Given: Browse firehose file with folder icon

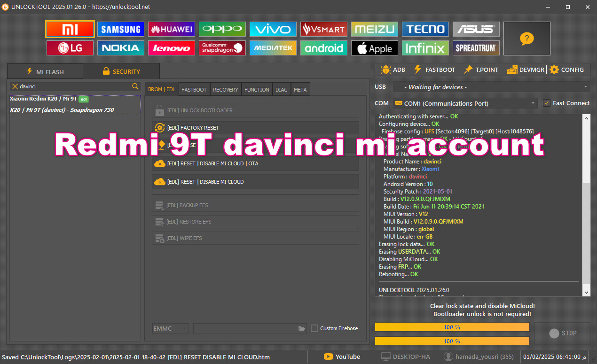Looking at the screenshot, I should coord(302,328).
